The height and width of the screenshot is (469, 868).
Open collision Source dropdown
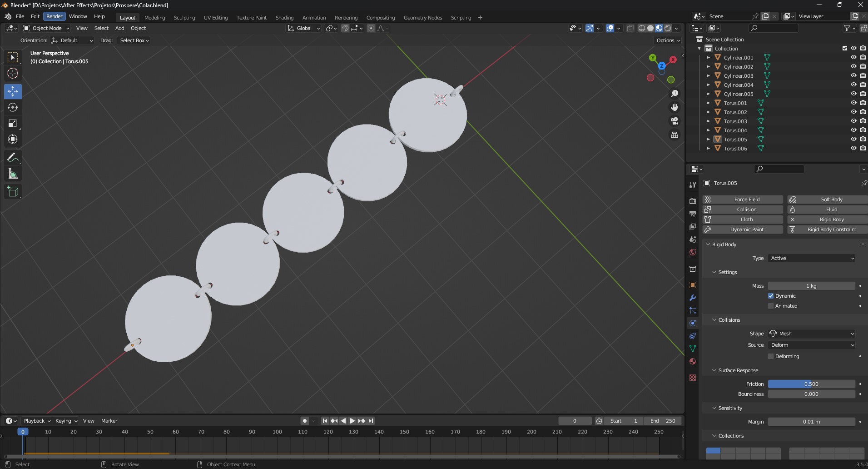point(812,345)
